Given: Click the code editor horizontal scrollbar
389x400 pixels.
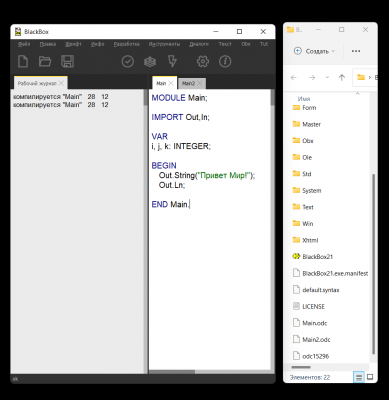Looking at the screenshot, I should pyautogui.click(x=172, y=372).
